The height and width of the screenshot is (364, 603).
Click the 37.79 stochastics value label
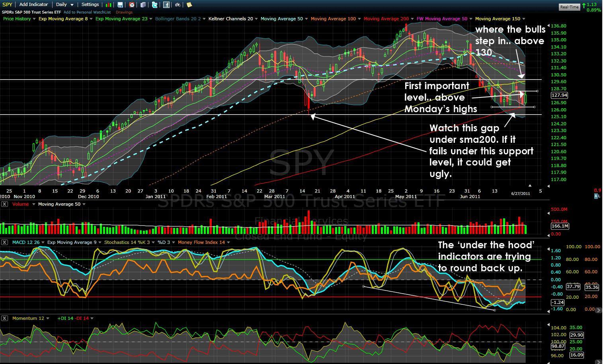click(573, 286)
